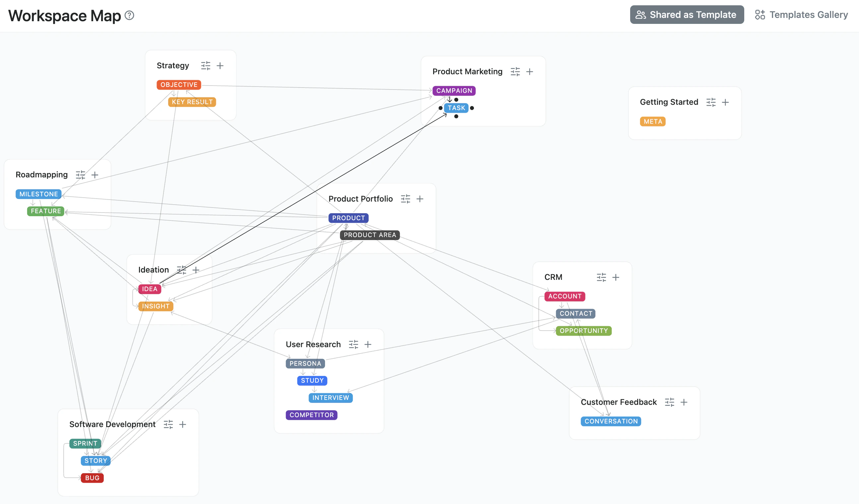Click the plus icon beside Product Portfolio

coord(420,199)
